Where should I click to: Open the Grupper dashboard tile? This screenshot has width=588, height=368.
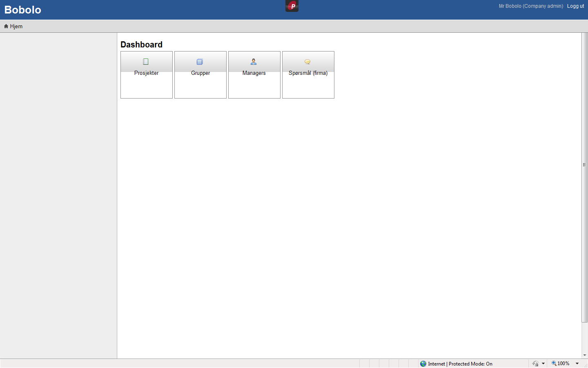pos(200,75)
